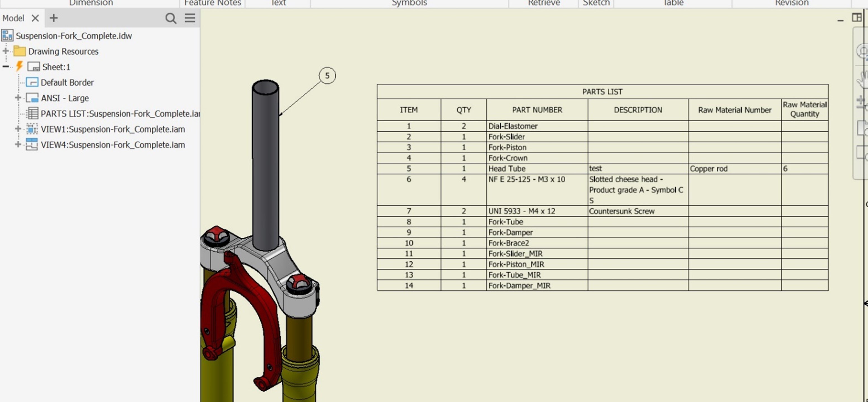Click the search icon in the Model browser
Viewport: 868px width, 402px height.
171,18
